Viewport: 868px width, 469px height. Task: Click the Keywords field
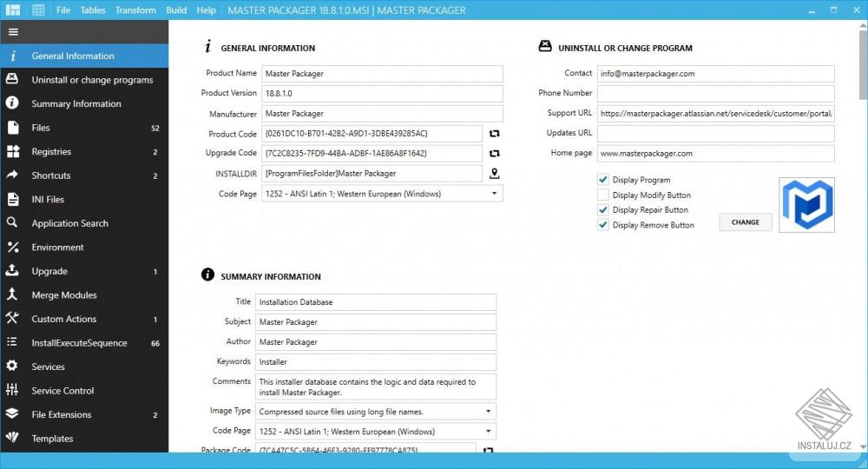(x=376, y=361)
